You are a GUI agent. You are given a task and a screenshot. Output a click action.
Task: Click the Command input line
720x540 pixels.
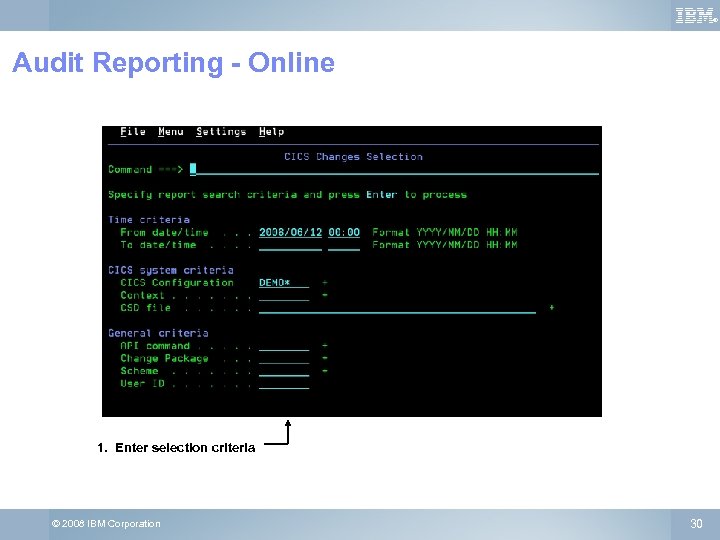click(394, 169)
